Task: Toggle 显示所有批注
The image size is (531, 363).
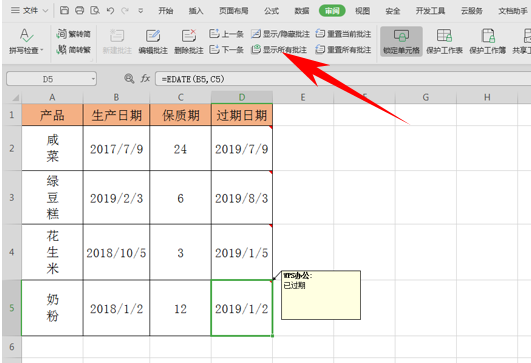Action: tap(279, 50)
